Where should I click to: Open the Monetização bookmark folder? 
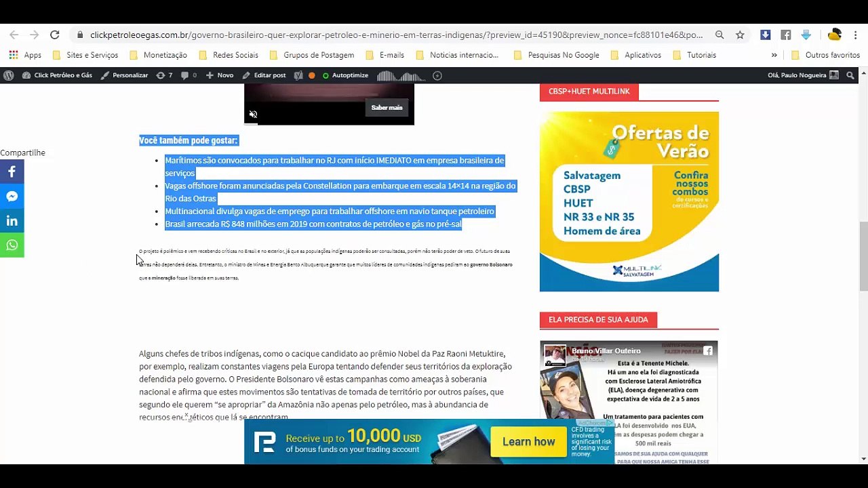point(158,55)
